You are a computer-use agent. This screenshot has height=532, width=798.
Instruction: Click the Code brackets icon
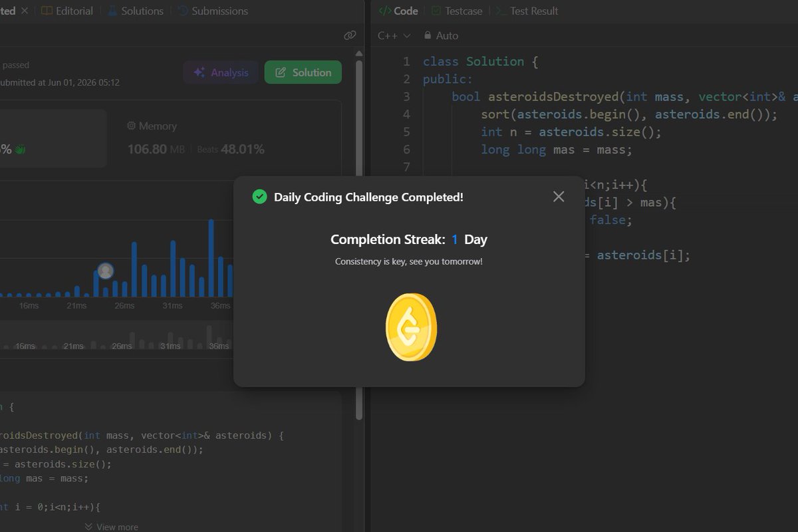click(384, 11)
